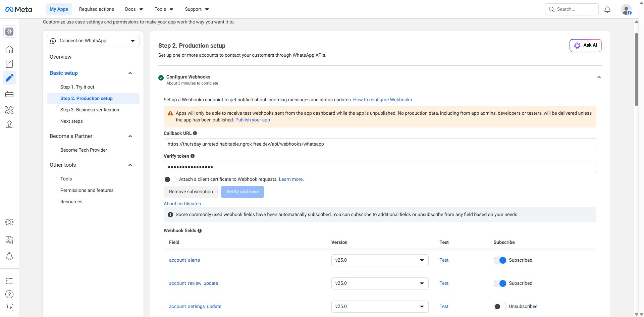The image size is (644, 317).
Task: Toggle the client certificate switch
Action: pos(170,179)
